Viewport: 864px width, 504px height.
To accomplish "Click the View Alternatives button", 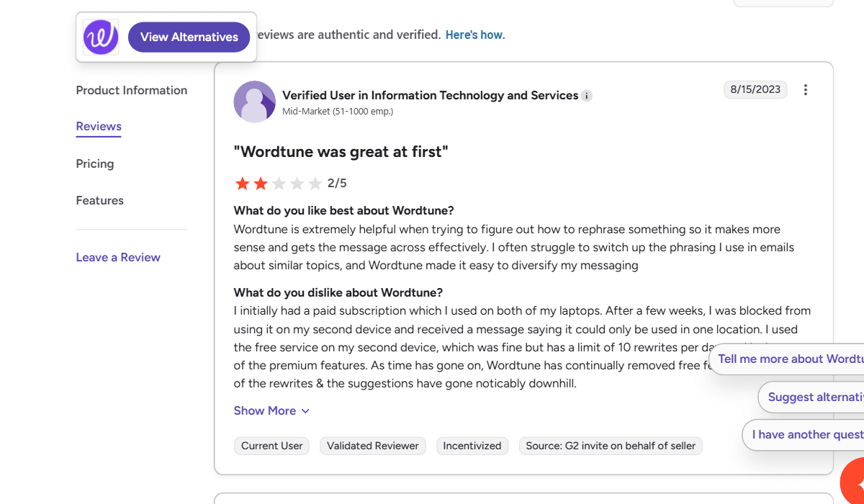I will 189,37.
